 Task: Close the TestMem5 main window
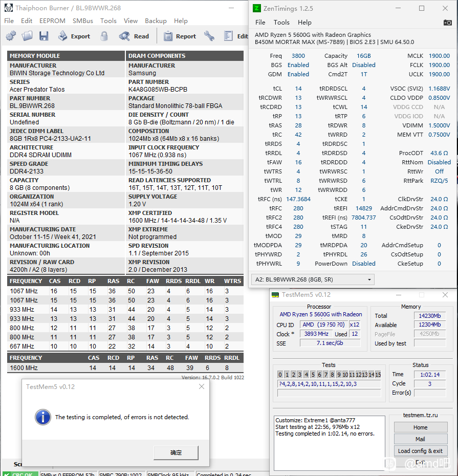[x=445, y=295]
